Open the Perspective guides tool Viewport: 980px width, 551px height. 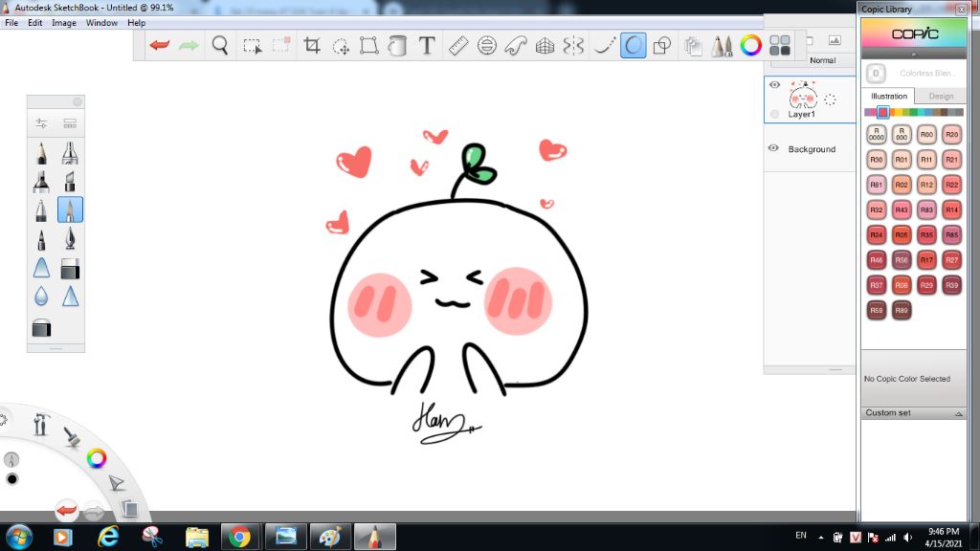[545, 45]
